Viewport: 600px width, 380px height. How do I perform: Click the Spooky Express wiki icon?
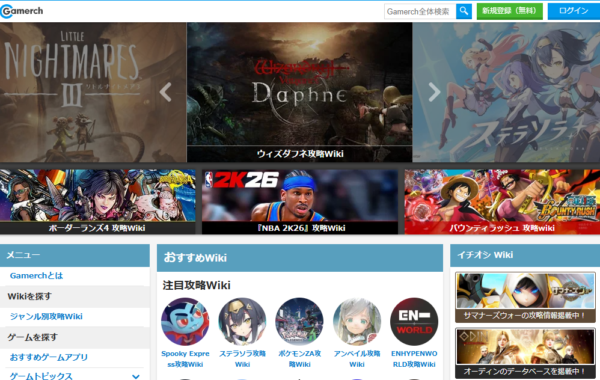click(185, 322)
